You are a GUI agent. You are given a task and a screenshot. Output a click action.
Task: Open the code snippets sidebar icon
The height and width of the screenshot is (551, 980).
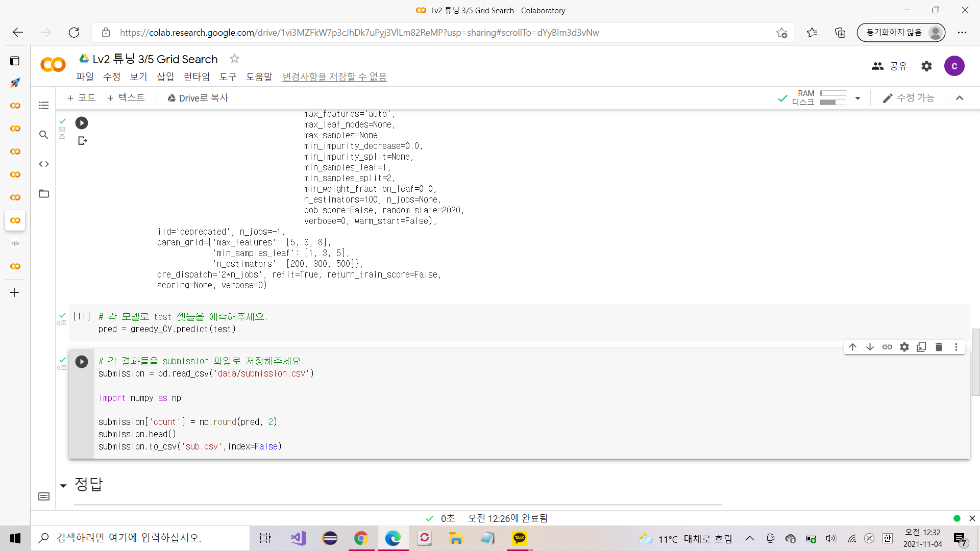[x=44, y=164]
